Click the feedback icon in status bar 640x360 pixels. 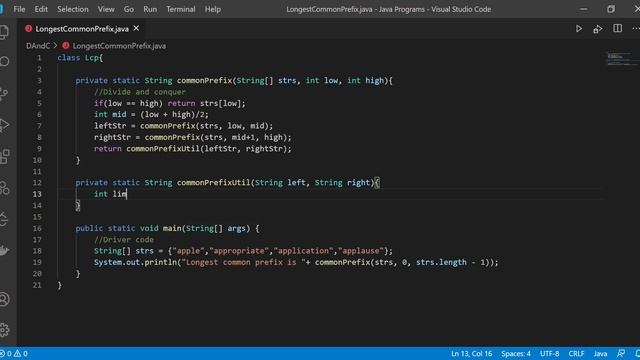(x=621, y=353)
